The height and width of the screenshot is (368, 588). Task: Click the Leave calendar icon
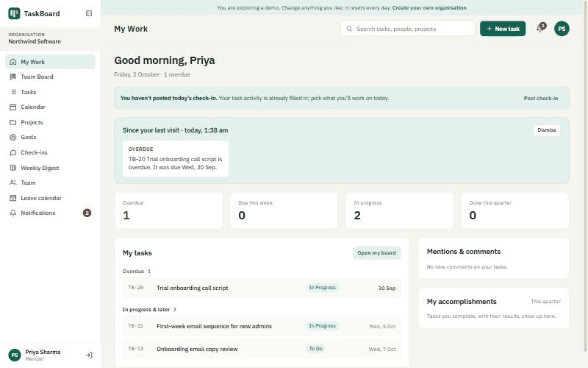(x=13, y=198)
